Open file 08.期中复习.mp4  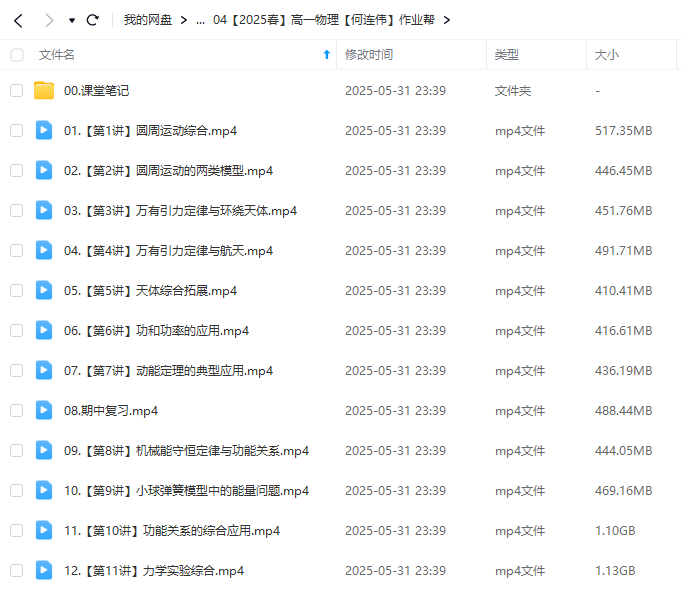(111, 411)
